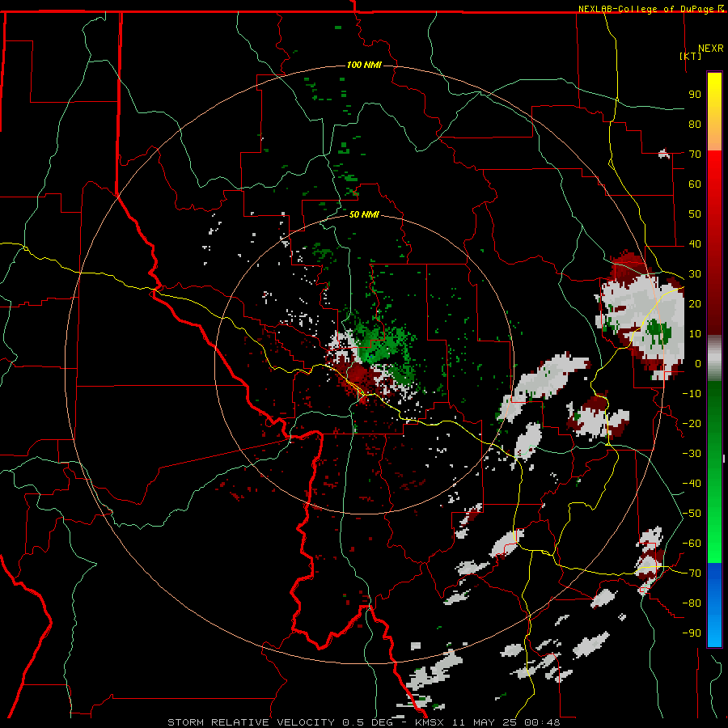Select the 50 NMI range ring label
728x728 pixels.
click(x=364, y=214)
